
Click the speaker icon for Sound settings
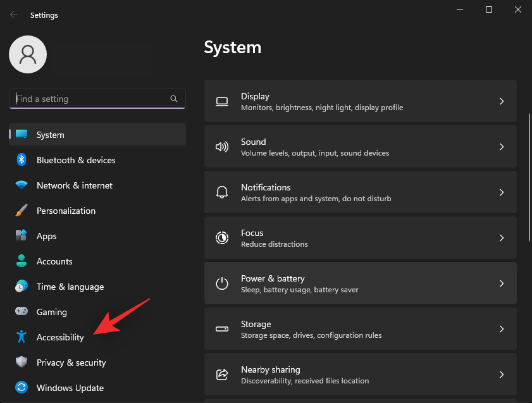pyautogui.click(x=221, y=147)
